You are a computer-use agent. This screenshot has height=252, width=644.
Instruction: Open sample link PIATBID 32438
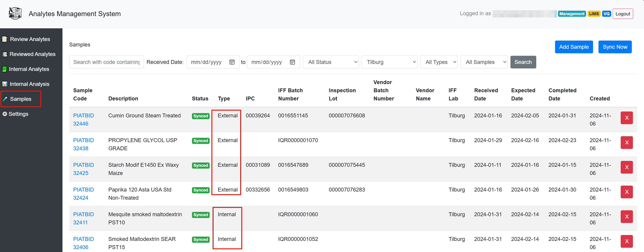(x=83, y=144)
